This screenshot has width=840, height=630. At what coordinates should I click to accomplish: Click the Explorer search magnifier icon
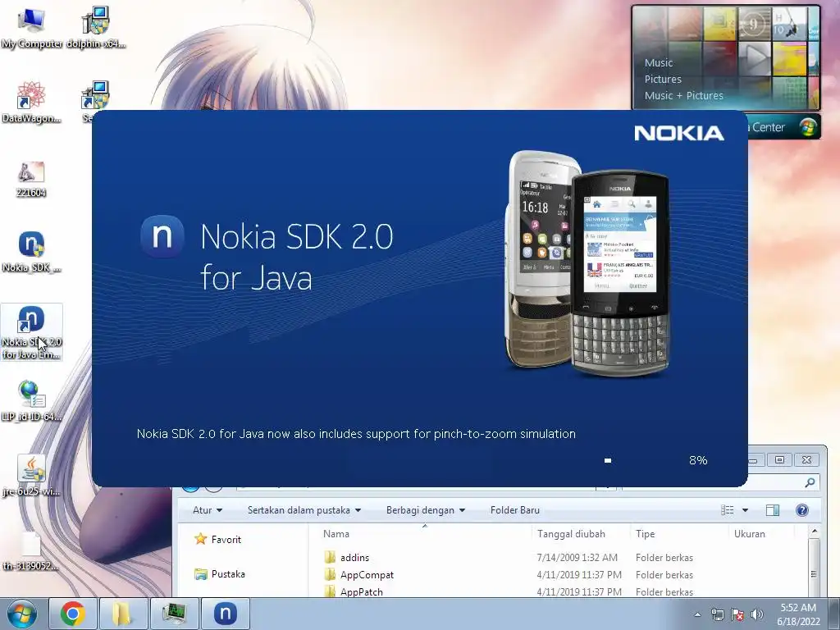[x=810, y=482]
